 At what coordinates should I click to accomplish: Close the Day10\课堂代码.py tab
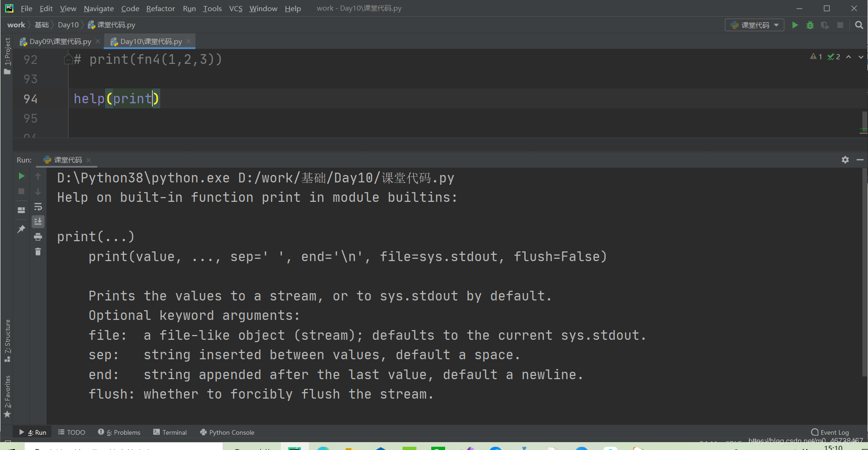pos(189,42)
